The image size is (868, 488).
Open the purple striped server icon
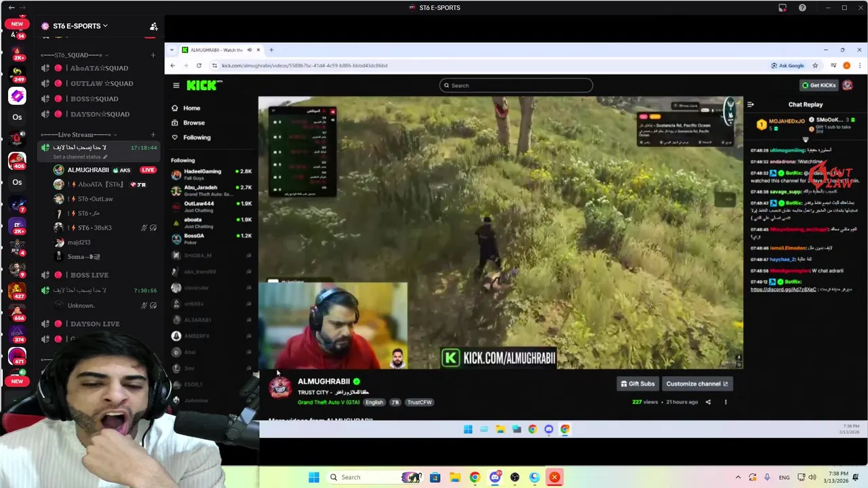[x=17, y=96]
